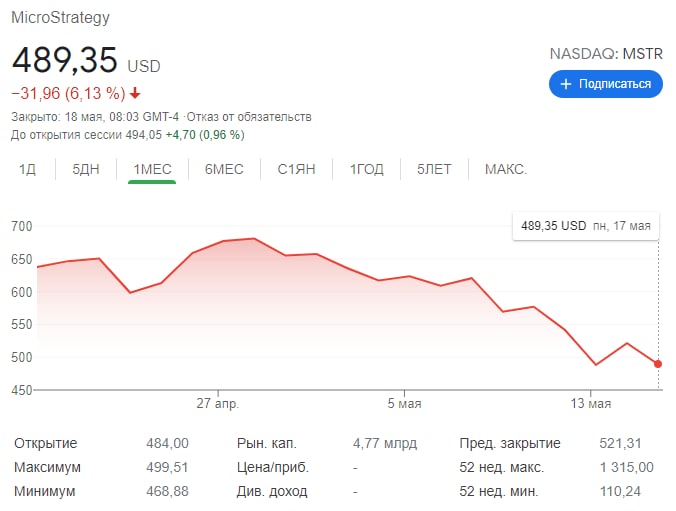Click the NASDAQ: MSTR ticker label
The image size is (676, 511).
pyautogui.click(x=606, y=54)
